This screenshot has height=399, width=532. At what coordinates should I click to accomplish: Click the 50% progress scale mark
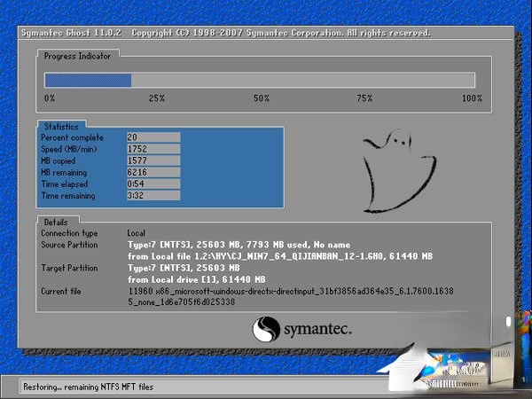click(x=262, y=98)
